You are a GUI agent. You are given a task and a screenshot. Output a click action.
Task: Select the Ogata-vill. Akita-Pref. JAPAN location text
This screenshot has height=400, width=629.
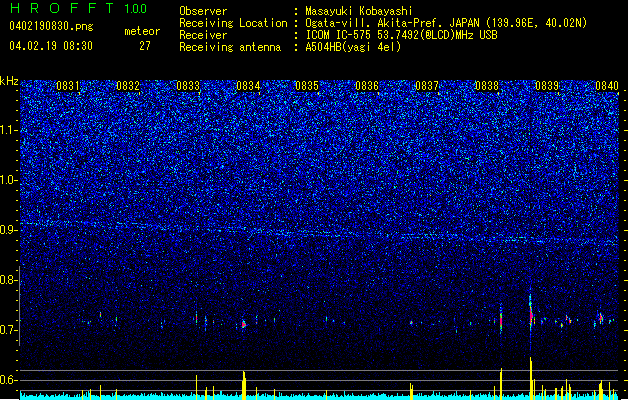(x=446, y=23)
